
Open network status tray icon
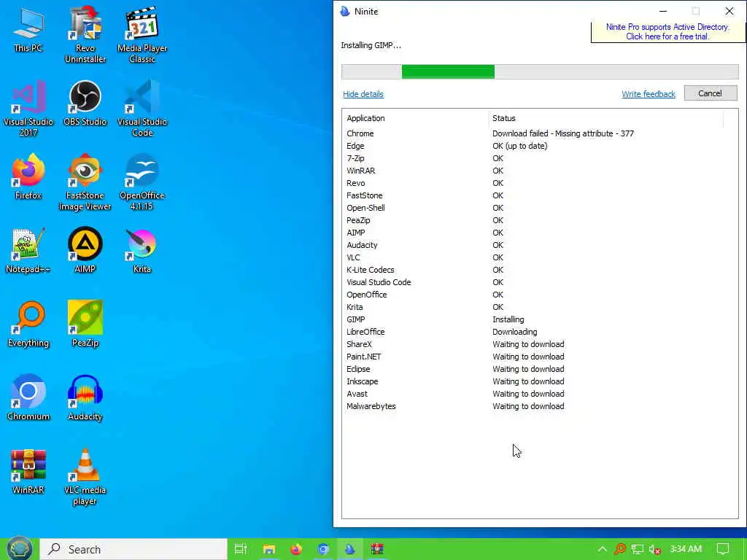[x=638, y=550]
